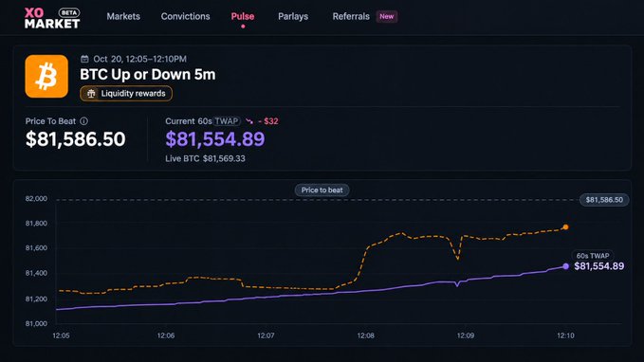Click the calendar icon beside Oct 20
Viewport: 644px width, 362px height.
(x=84, y=59)
